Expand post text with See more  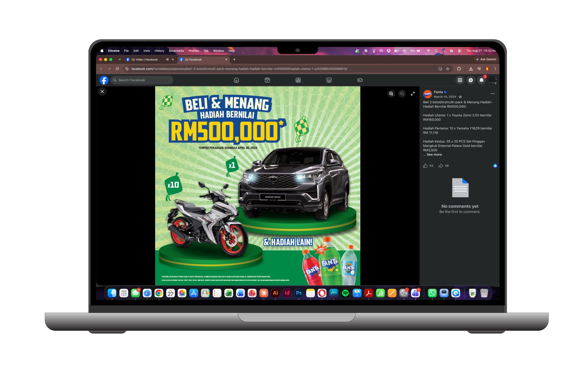(x=434, y=155)
